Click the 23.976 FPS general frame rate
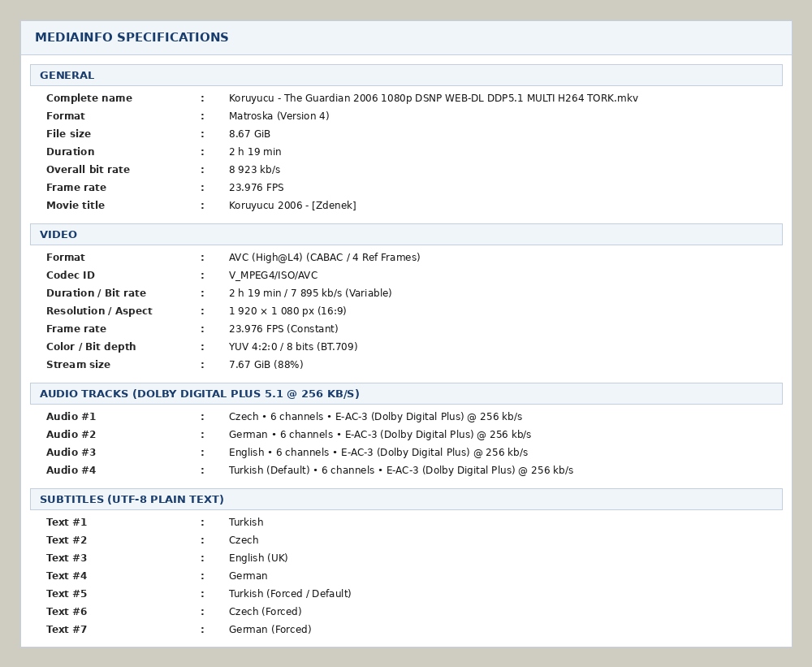Image resolution: width=812 pixels, height=667 pixels. pos(257,188)
